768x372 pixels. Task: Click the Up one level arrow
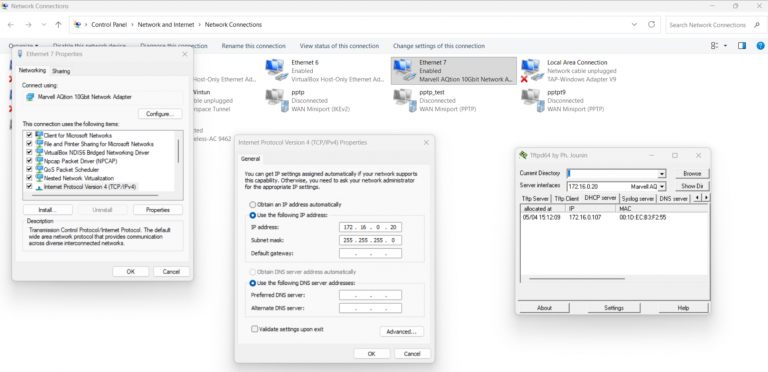[x=58, y=24]
